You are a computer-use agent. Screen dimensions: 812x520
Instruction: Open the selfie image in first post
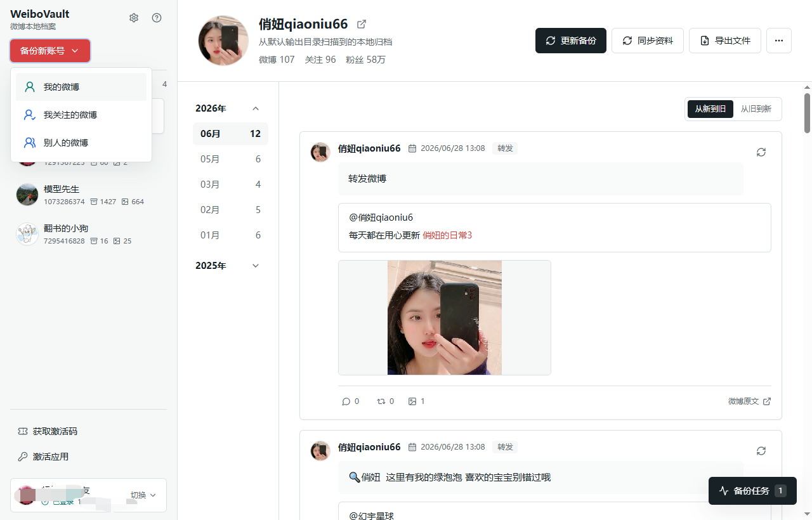tap(445, 318)
